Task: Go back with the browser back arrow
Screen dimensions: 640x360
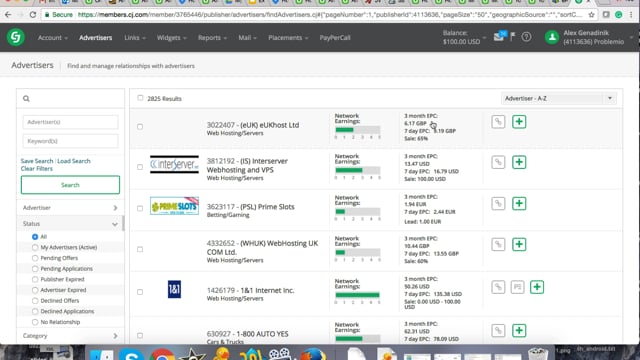Action: pyautogui.click(x=8, y=15)
